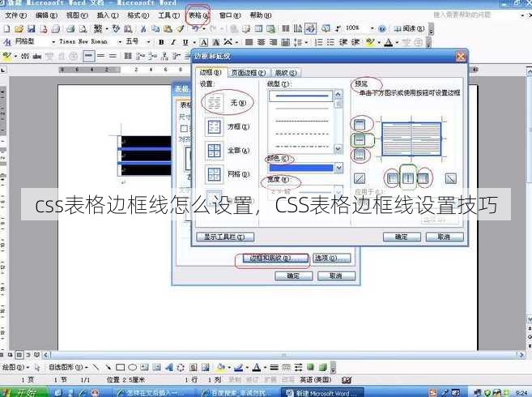Click the Columns icon in standard toolbar
This screenshot has height=397, width=532.
tap(286, 28)
